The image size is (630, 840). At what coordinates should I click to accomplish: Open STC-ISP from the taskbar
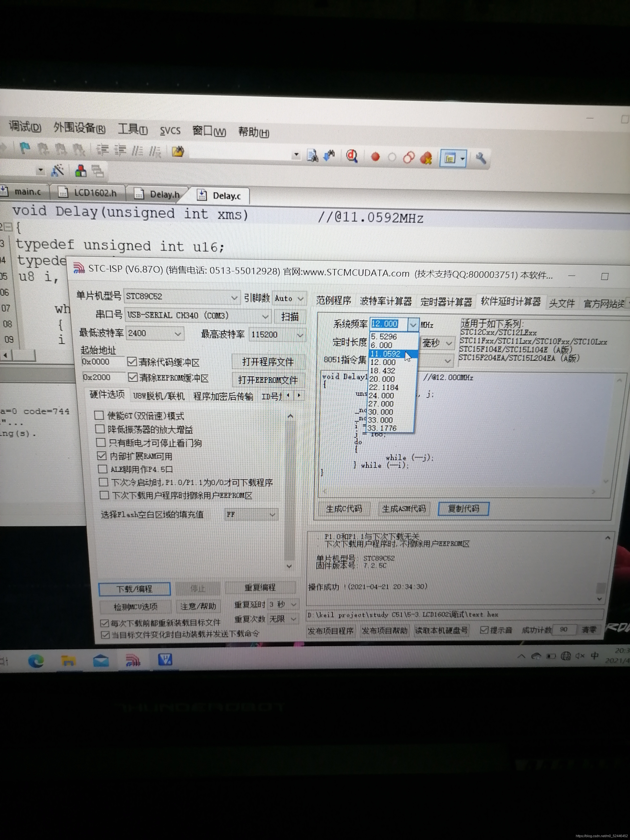pyautogui.click(x=133, y=661)
